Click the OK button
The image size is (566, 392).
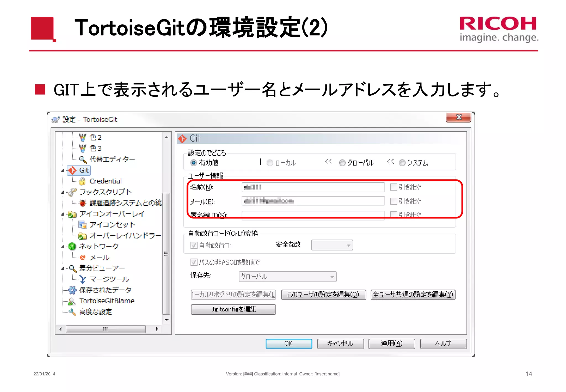pos(289,344)
